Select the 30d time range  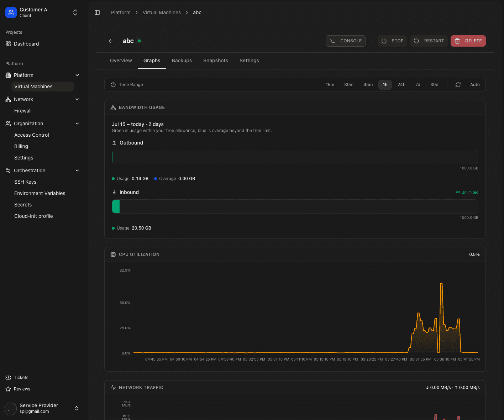434,85
